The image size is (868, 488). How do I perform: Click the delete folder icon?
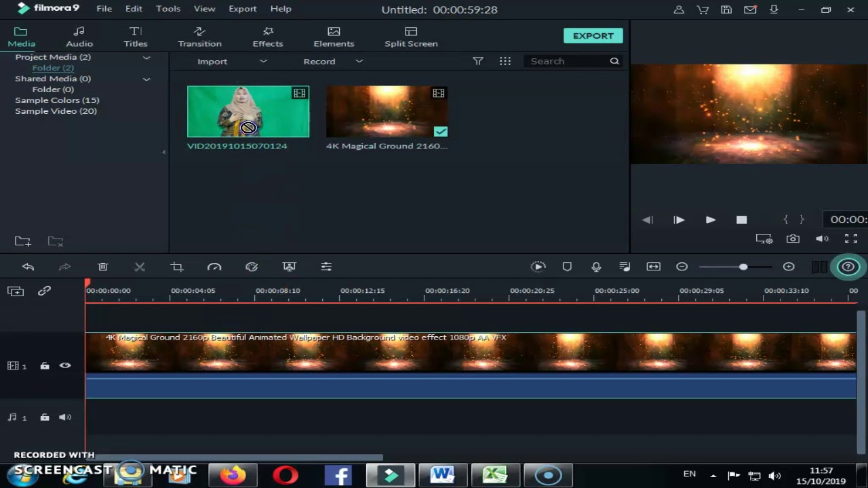(x=56, y=241)
